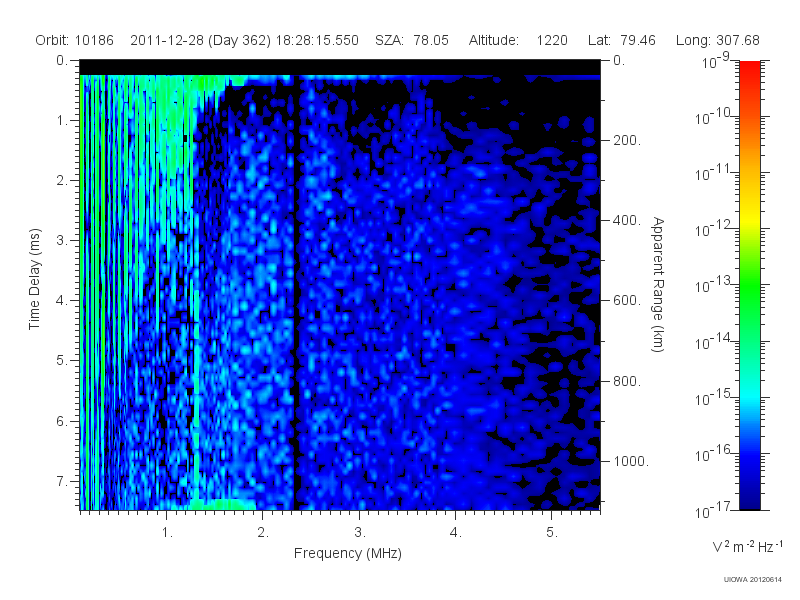The image size is (800, 600).
Task: Click the 1000. apparent range tick label
Action: pos(631,461)
